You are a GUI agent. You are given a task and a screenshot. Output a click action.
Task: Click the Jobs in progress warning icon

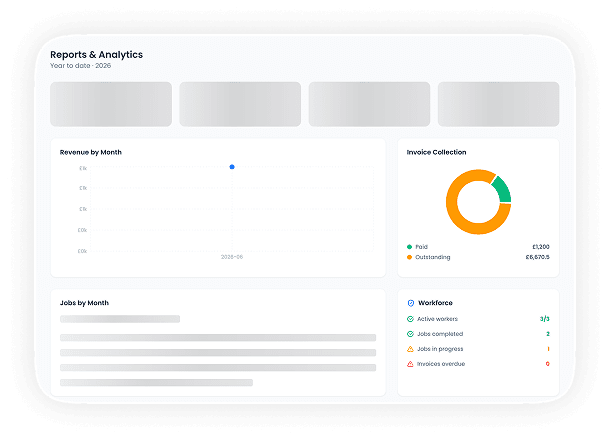click(x=410, y=349)
